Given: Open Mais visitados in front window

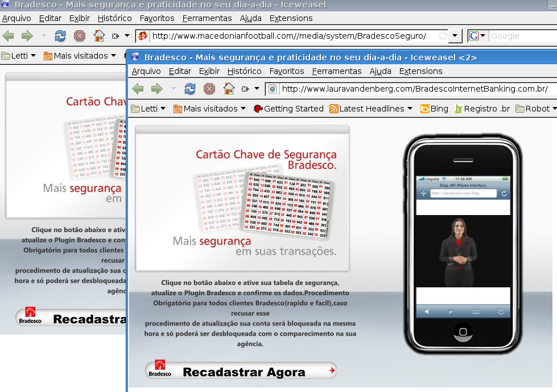Looking at the screenshot, I should pos(210,109).
